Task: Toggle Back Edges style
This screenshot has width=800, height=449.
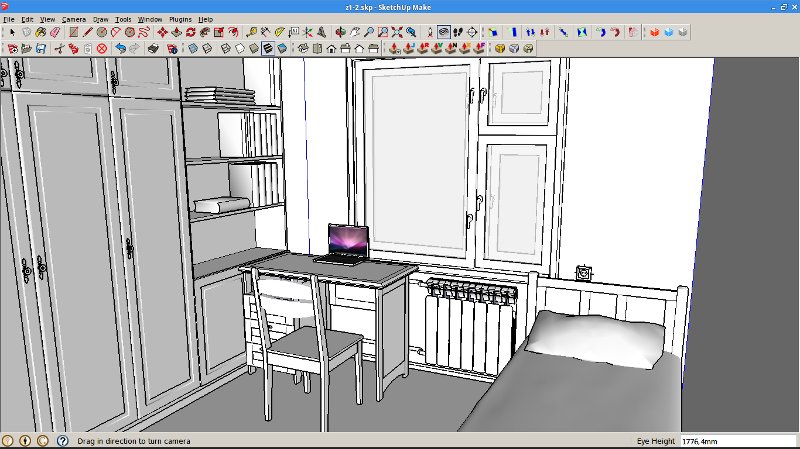Action: 207,48
